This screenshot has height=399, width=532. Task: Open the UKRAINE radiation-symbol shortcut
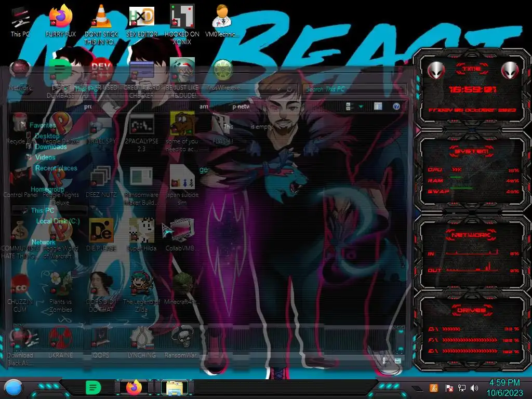coord(60,342)
